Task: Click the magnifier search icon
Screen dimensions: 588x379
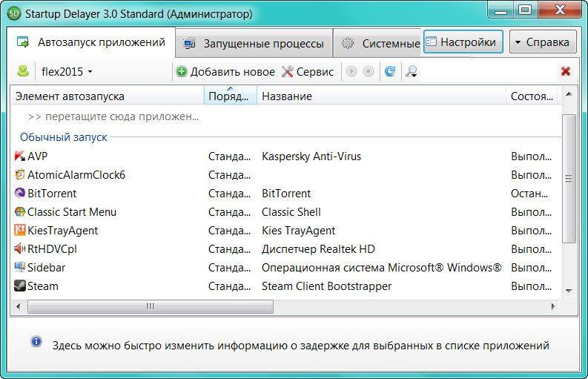Action: pos(412,71)
